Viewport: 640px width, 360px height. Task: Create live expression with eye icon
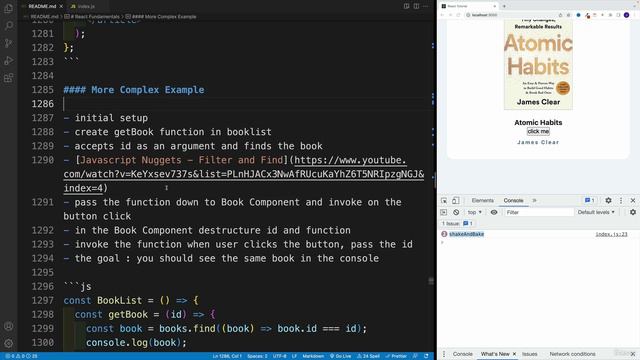click(x=494, y=212)
